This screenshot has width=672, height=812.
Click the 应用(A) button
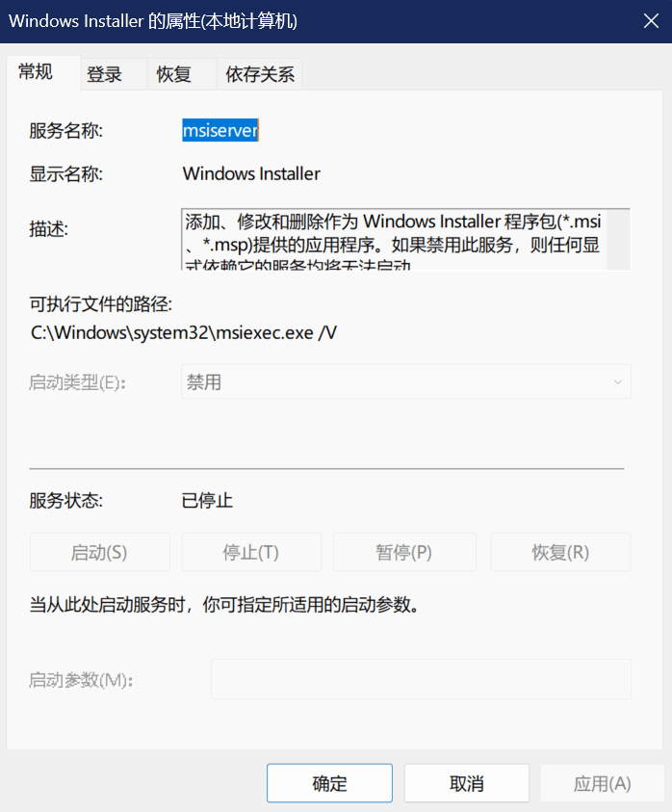[602, 783]
